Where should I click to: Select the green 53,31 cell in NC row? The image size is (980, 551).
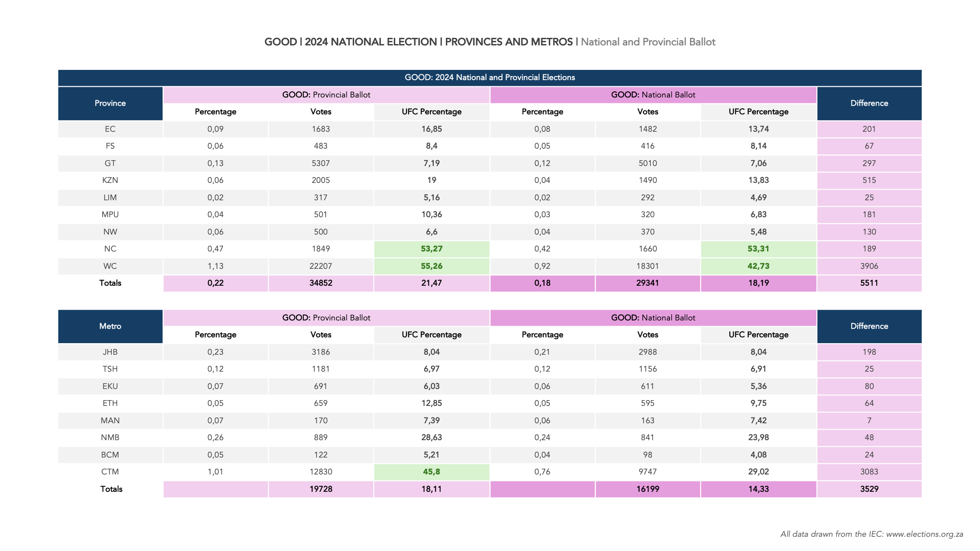pyautogui.click(x=758, y=249)
